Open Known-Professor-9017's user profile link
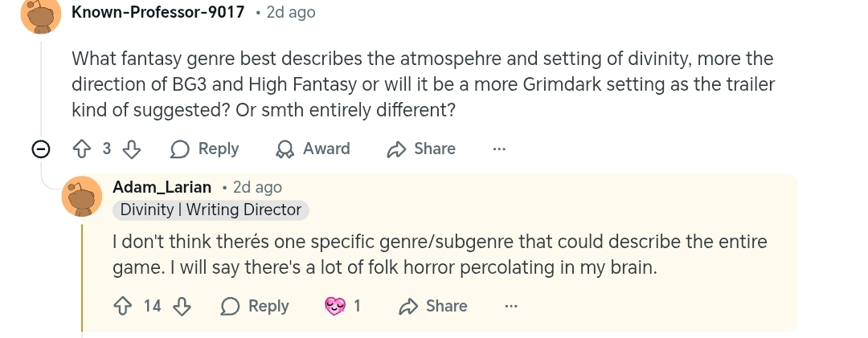Image resolution: width=868 pixels, height=338 pixels. 158,12
